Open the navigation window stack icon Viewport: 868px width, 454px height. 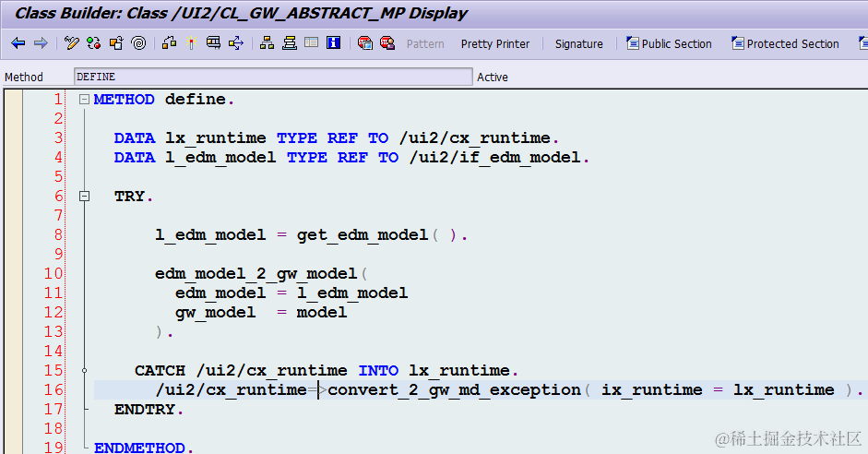289,43
